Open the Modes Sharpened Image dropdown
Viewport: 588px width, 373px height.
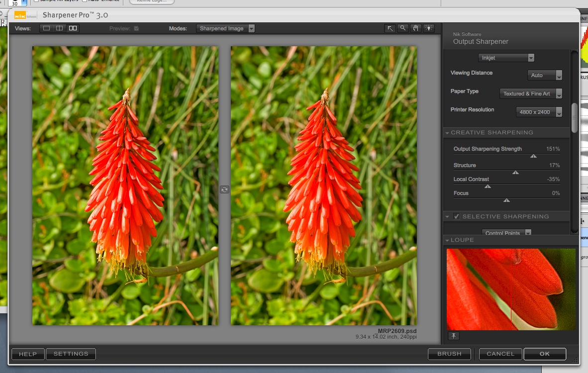pos(225,28)
